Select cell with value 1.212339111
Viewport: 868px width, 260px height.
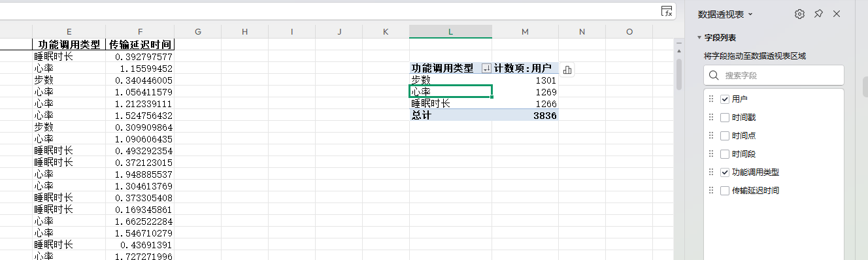[139, 103]
